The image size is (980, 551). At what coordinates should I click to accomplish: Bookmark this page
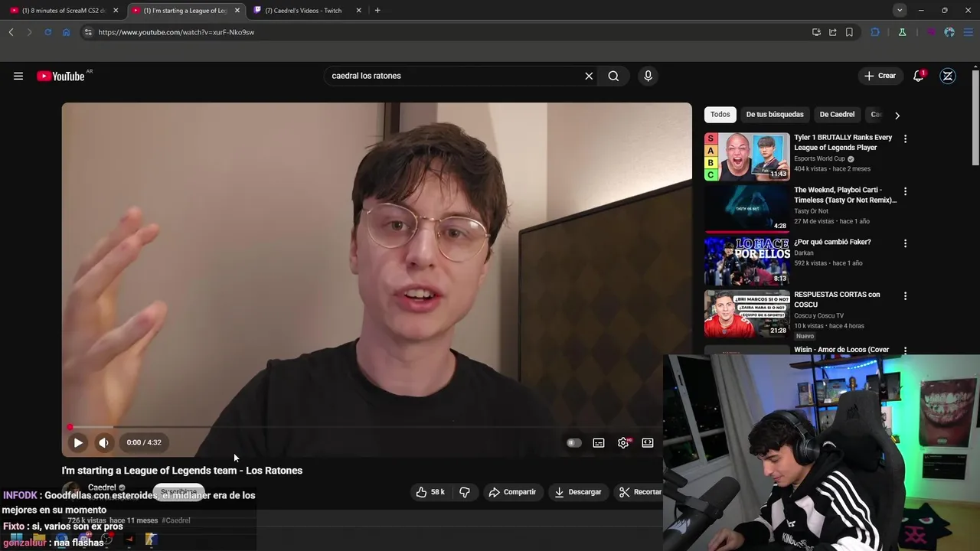tap(849, 32)
